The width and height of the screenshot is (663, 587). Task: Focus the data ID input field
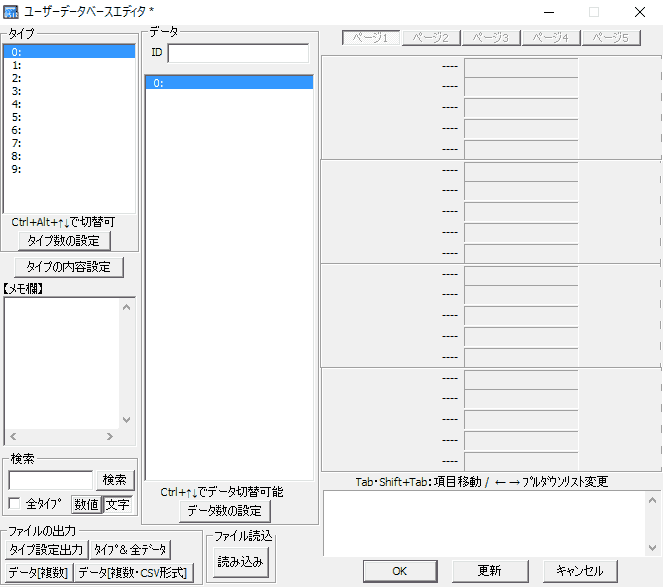tap(238, 53)
